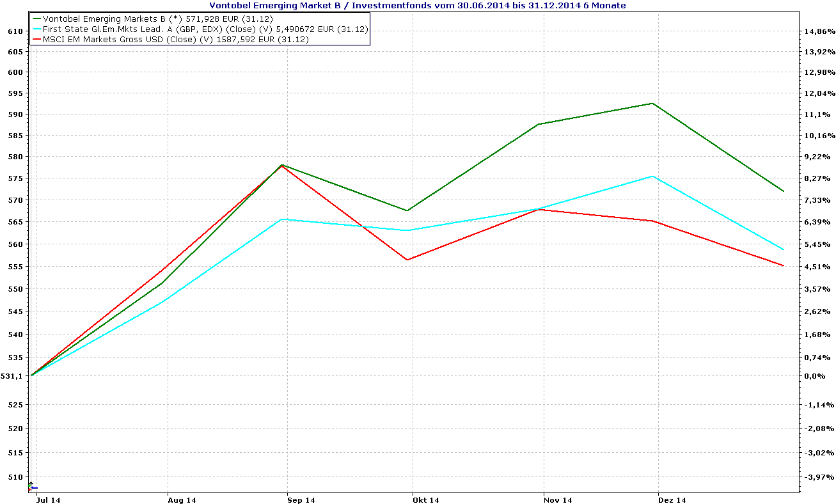The height and width of the screenshot is (504, 836).
Task: Click the '531,1' baseline value on left axis
Action: pyautogui.click(x=13, y=376)
